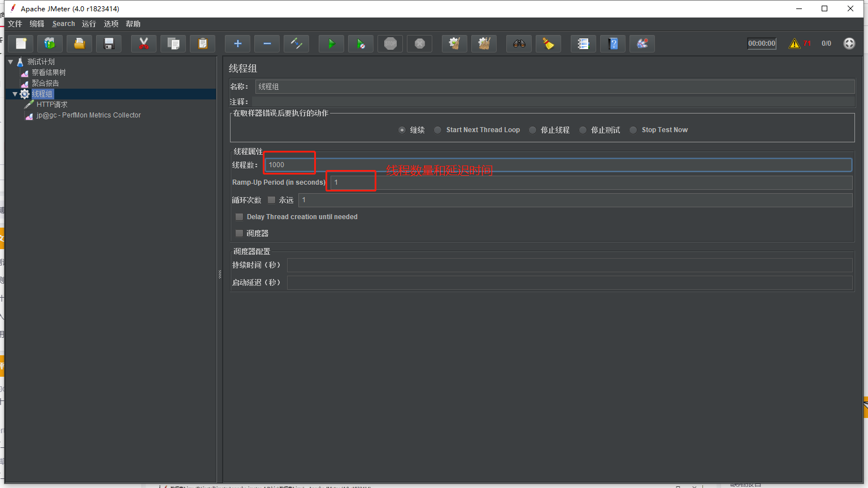Select HTTP请求 in the tree

pyautogui.click(x=52, y=104)
